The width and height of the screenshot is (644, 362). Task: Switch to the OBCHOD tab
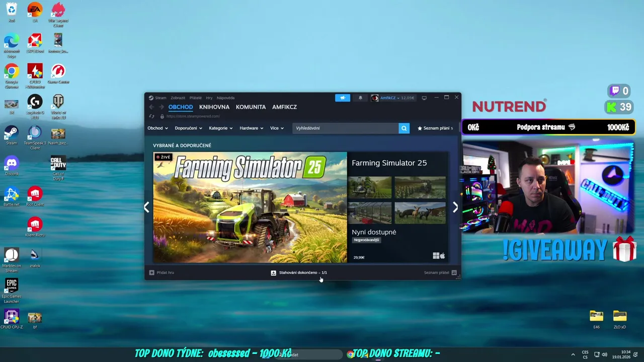point(181,107)
